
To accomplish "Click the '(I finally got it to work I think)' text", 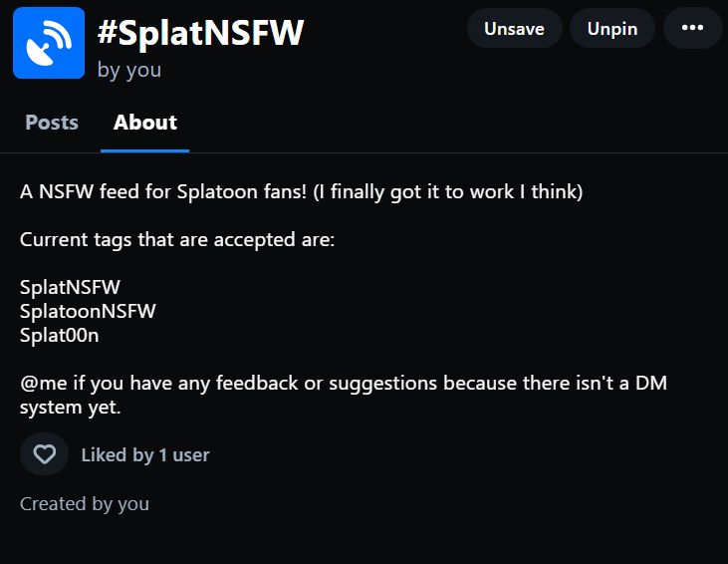I will coord(447,192).
